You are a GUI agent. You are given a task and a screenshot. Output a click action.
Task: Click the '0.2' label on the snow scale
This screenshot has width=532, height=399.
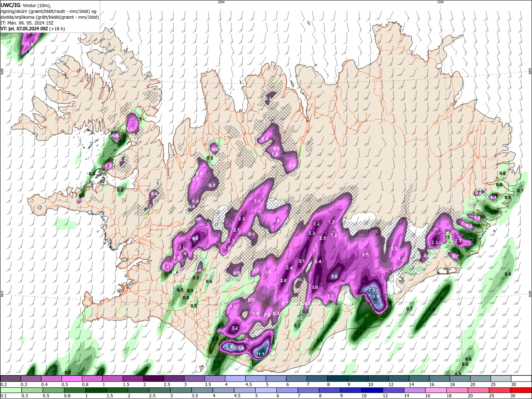(3, 384)
